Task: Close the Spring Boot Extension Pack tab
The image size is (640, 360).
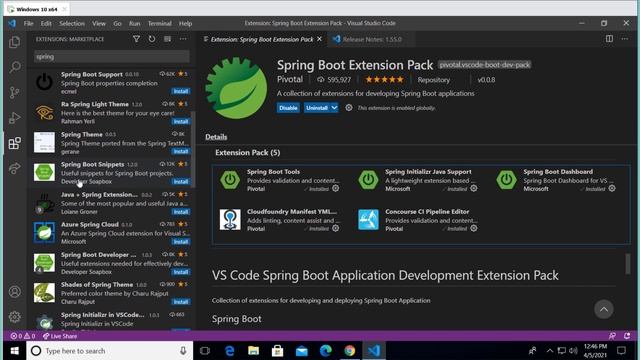Action: [320, 39]
